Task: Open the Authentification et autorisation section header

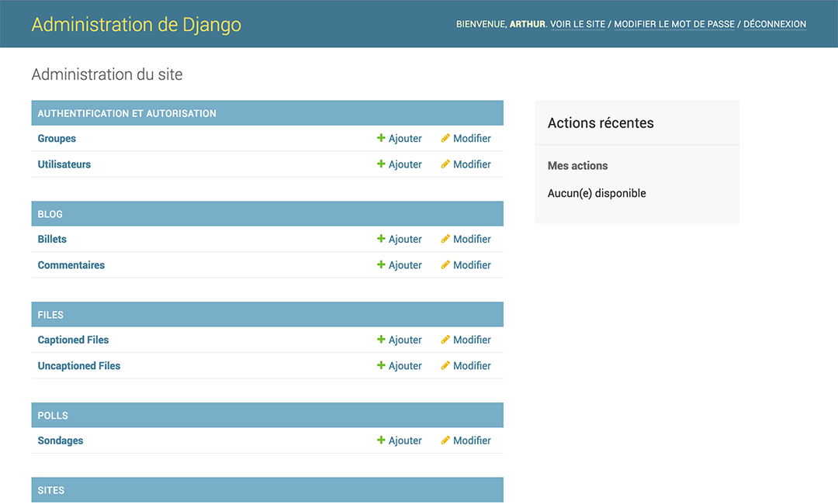Action: 127,113
